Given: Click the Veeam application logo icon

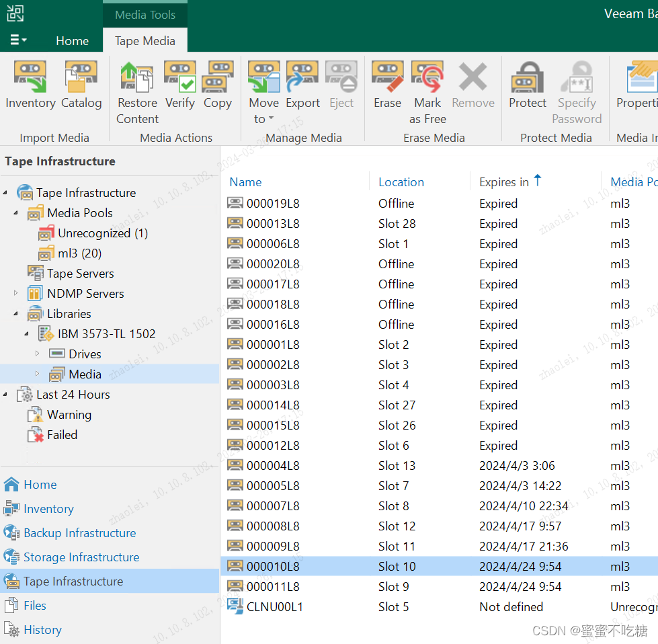Looking at the screenshot, I should pos(15,13).
